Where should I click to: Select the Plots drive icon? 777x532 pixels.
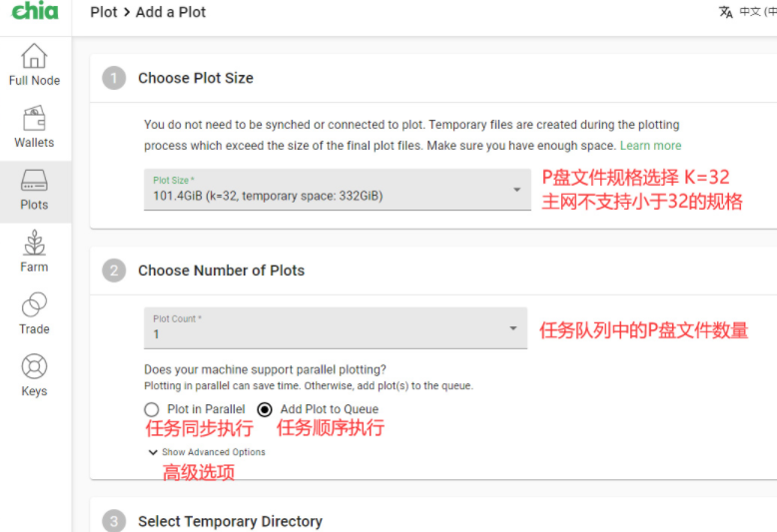click(34, 181)
